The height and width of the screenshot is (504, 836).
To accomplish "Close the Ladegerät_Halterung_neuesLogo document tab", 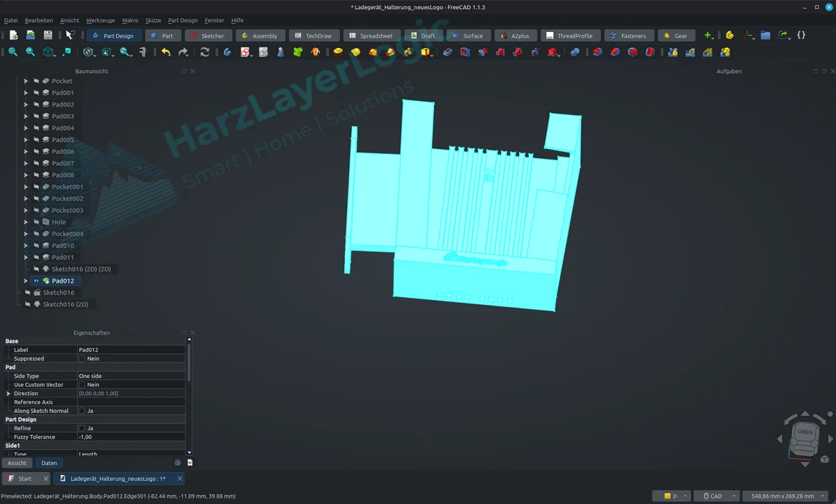I will [x=180, y=478].
